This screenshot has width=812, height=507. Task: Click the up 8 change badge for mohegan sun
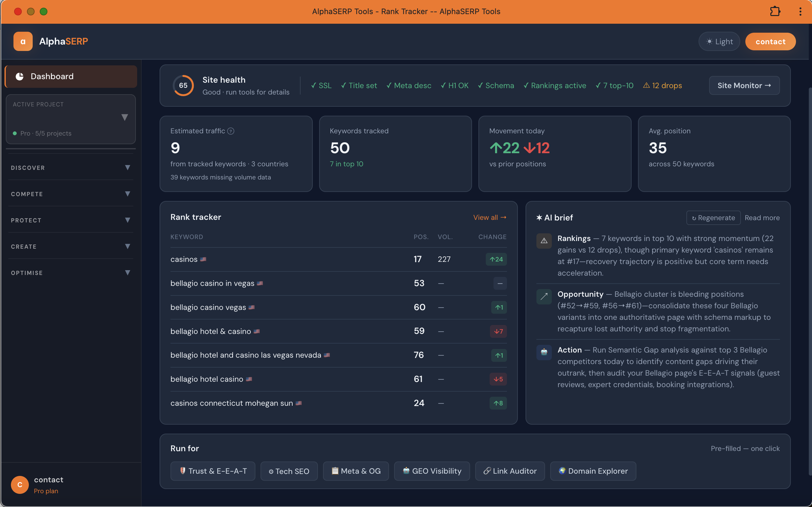498,403
